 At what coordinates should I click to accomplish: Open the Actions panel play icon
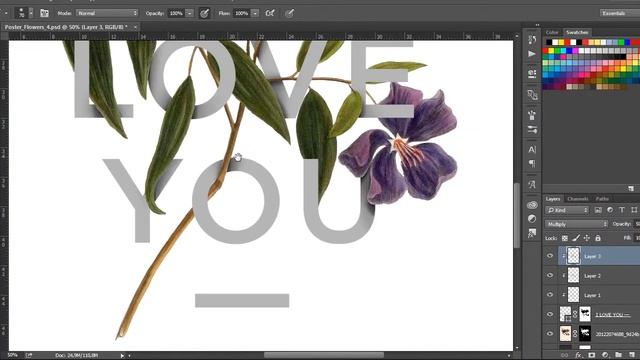[532, 54]
